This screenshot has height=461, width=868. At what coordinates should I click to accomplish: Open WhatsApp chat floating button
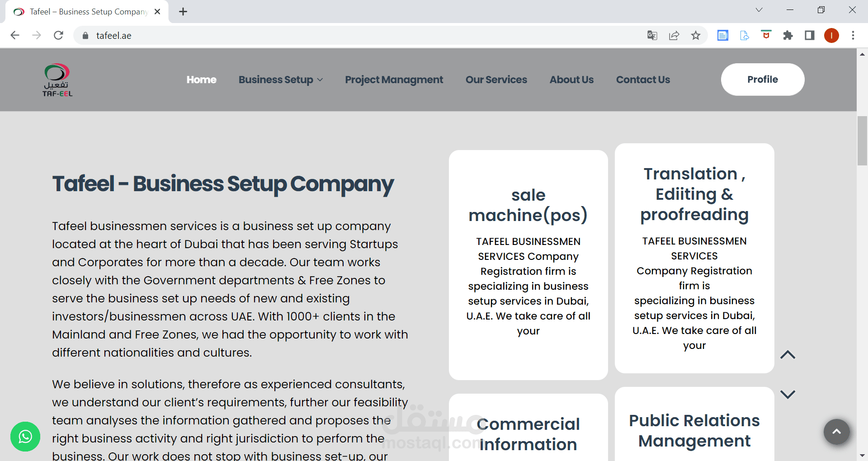[x=25, y=437]
